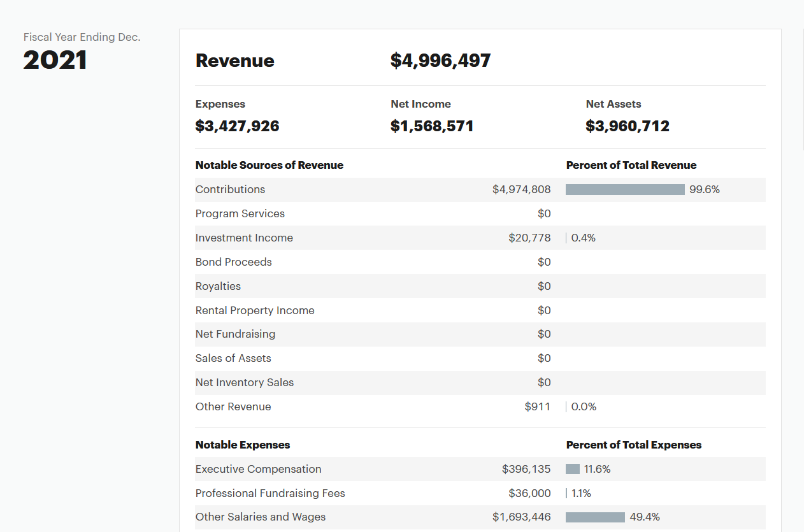Select Bond Proceeds $0 amount
This screenshot has height=532, width=804.
(544, 262)
